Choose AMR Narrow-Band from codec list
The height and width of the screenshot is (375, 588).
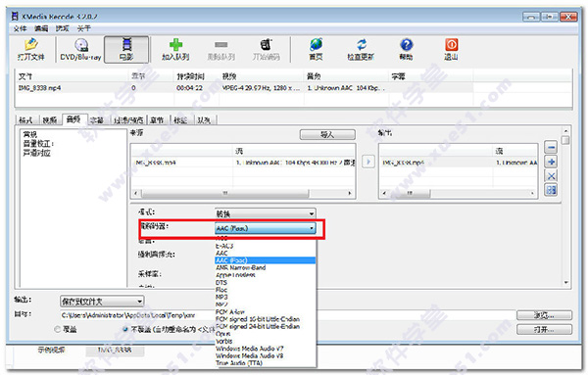coord(266,268)
